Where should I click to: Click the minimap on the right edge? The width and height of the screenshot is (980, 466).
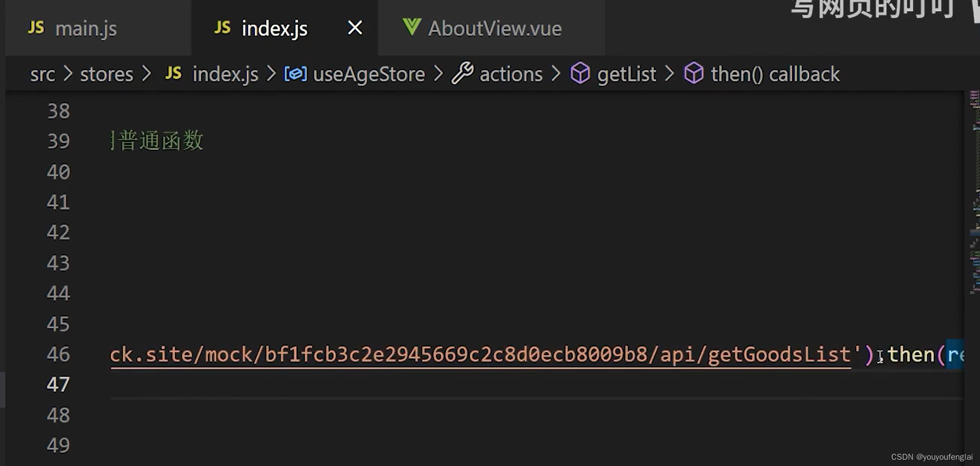(974, 192)
